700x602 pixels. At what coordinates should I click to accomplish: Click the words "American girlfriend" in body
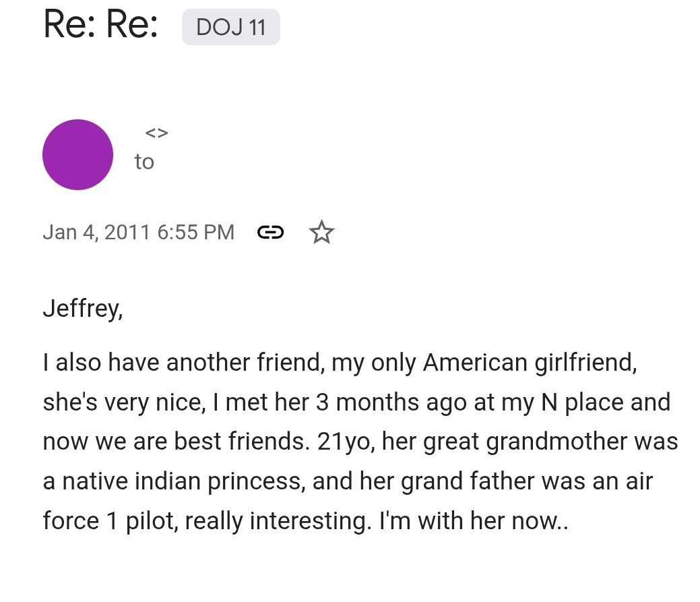pyautogui.click(x=529, y=363)
